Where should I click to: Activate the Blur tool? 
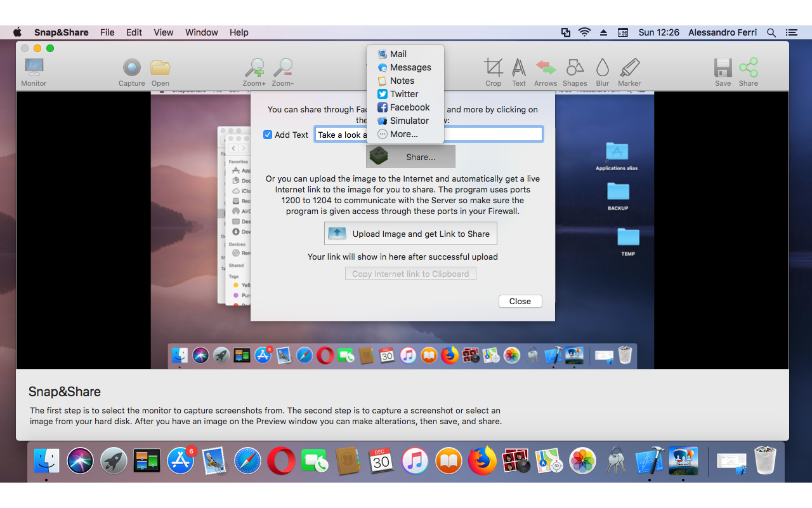pos(603,72)
